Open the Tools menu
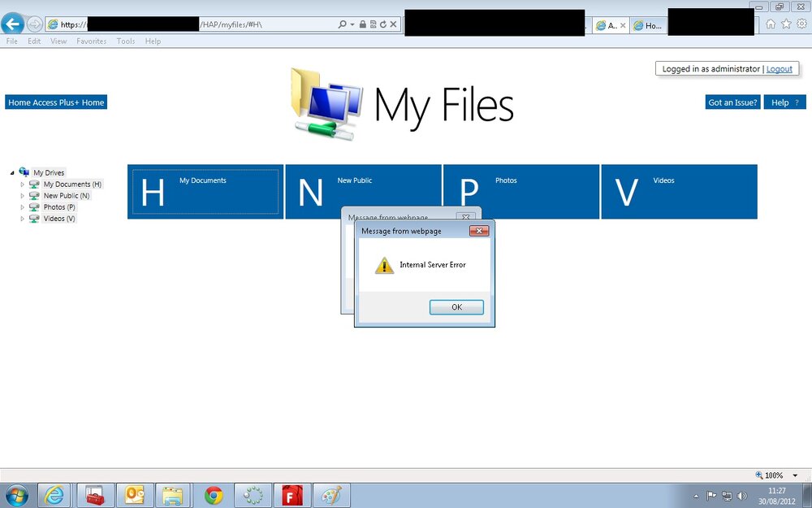812x508 pixels. 126,41
